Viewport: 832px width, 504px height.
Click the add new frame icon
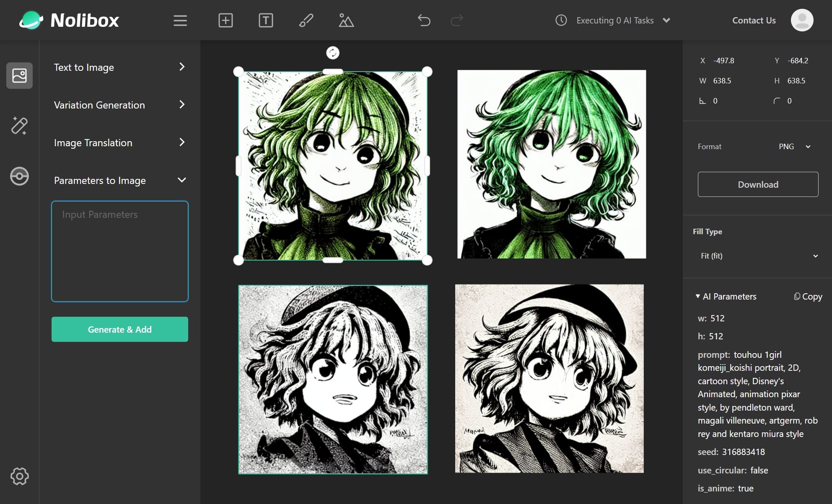coord(225,21)
